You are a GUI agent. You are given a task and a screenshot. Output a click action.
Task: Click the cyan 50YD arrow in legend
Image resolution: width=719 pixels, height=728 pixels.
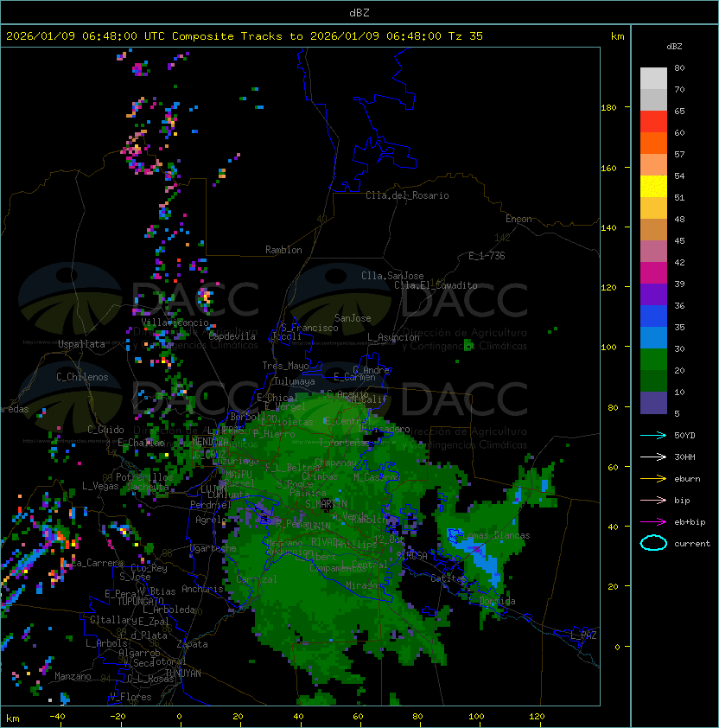point(653,436)
